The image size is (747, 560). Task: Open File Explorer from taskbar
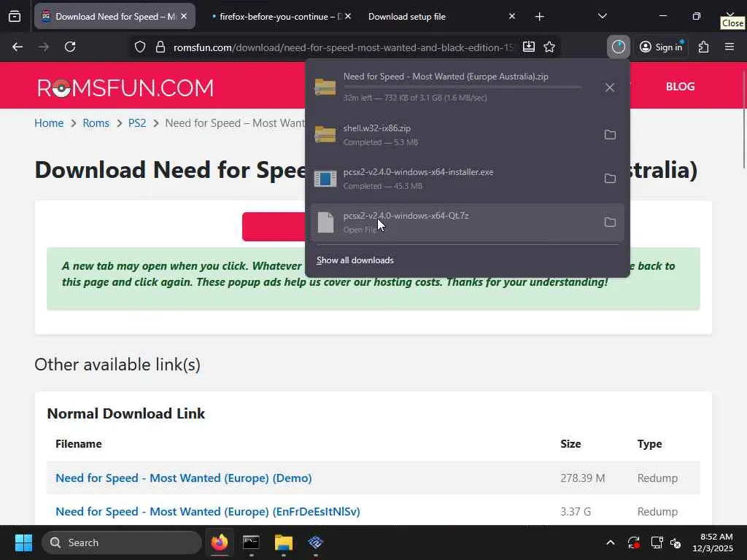tap(284, 542)
